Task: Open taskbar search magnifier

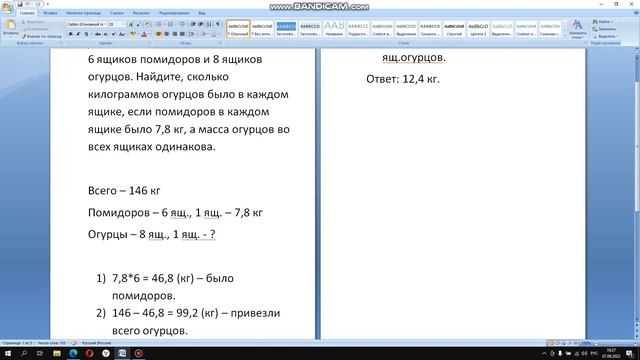Action: tap(24, 353)
